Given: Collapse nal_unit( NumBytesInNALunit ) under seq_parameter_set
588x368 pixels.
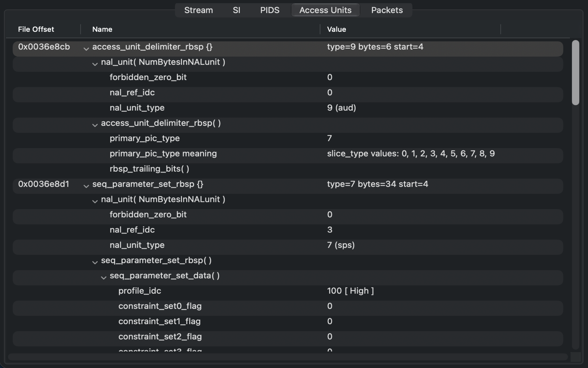Looking at the screenshot, I should [95, 201].
